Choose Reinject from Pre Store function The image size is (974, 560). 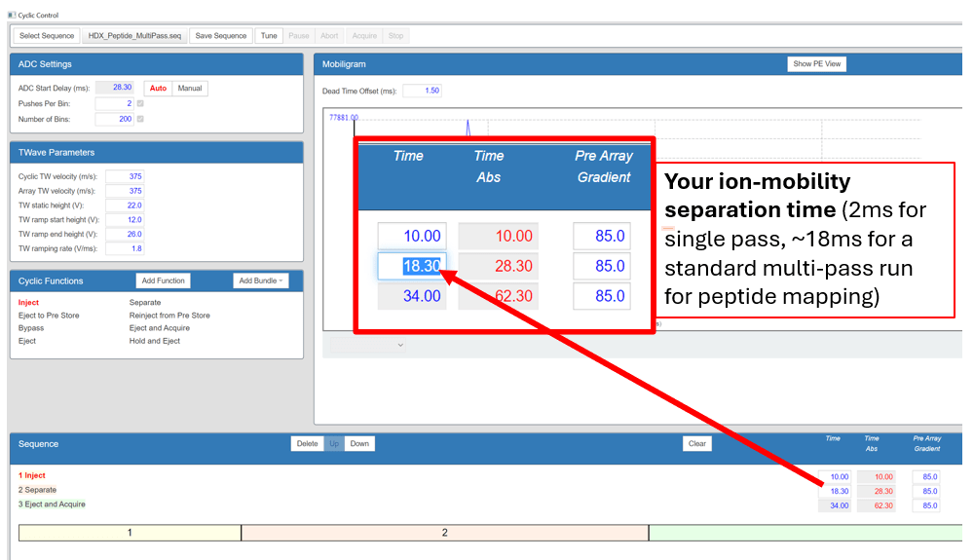pyautogui.click(x=169, y=316)
